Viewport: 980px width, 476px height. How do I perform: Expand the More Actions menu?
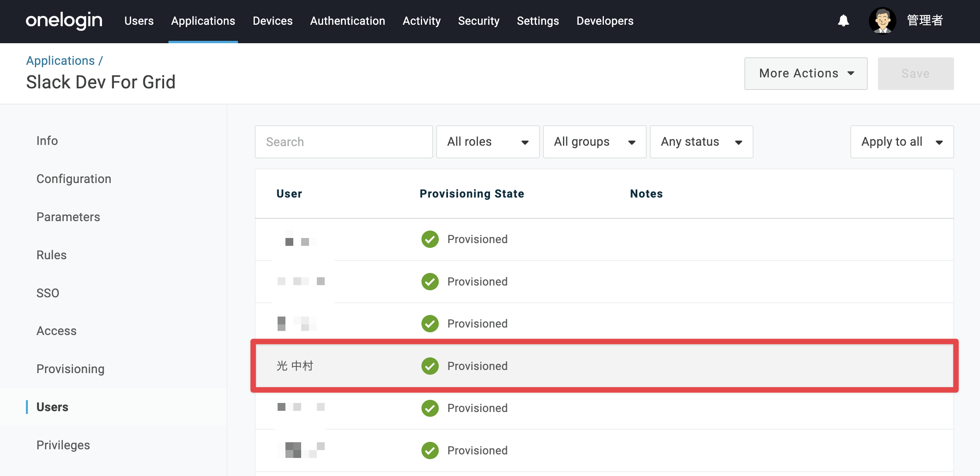point(806,73)
